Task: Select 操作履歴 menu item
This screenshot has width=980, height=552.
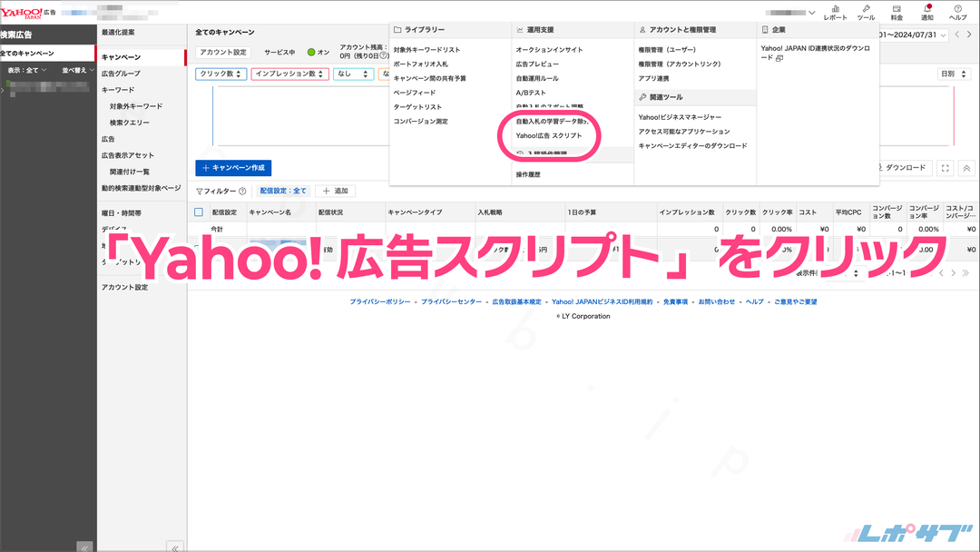Action: pyautogui.click(x=528, y=175)
